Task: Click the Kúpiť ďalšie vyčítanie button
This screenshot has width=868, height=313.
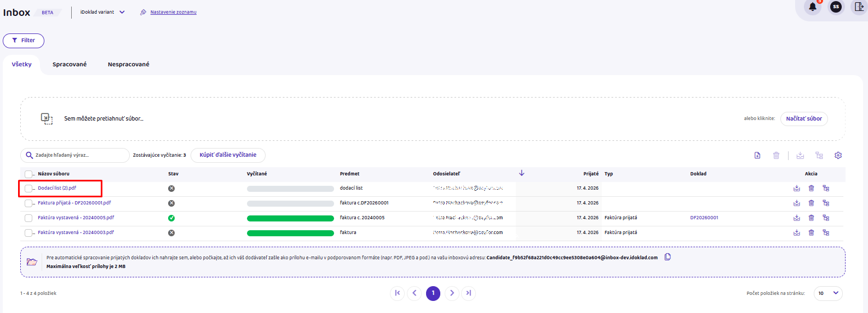Action: 228,155
